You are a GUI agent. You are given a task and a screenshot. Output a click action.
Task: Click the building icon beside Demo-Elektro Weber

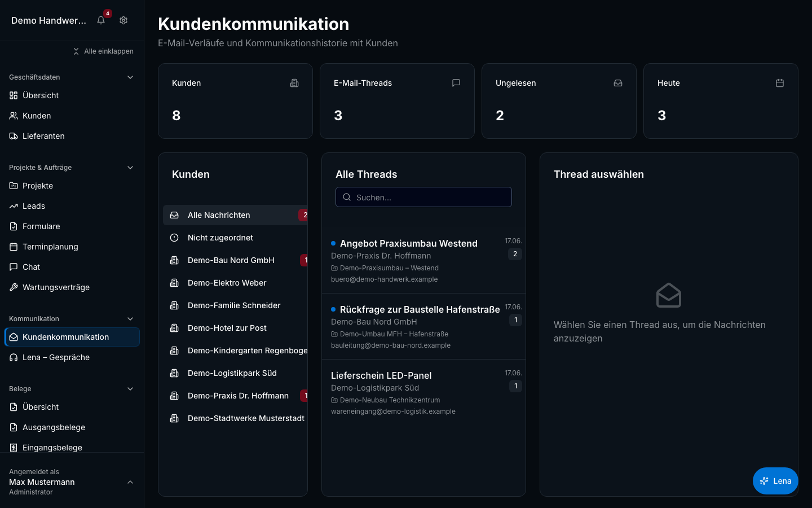(174, 283)
